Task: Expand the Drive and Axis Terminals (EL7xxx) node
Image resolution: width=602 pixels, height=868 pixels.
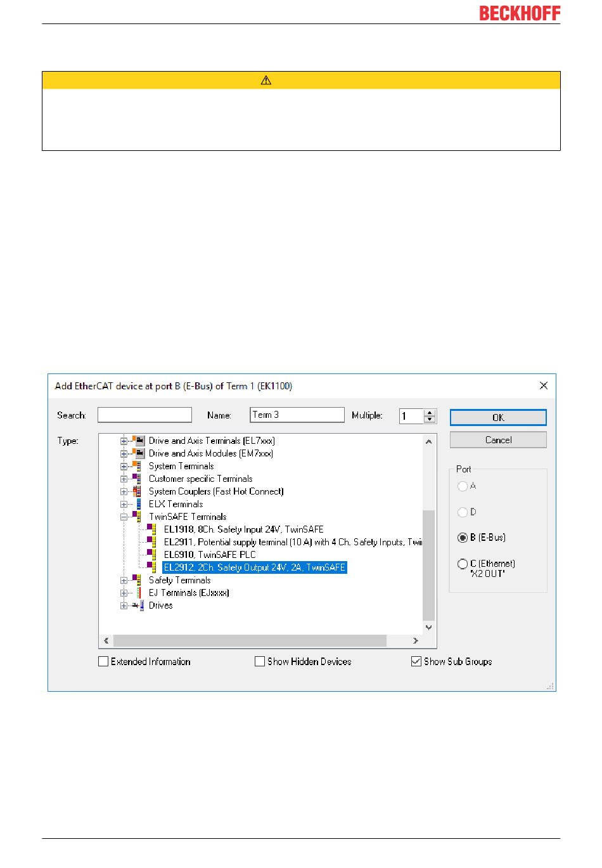Action: coord(124,441)
